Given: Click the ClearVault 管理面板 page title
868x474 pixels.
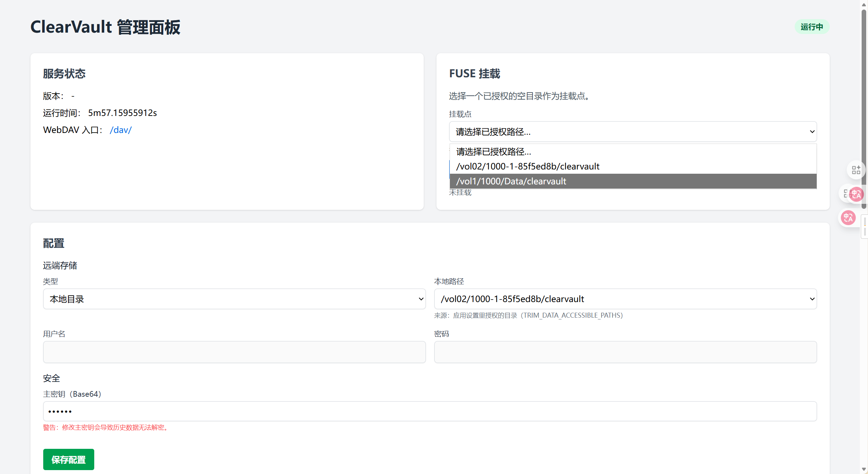Looking at the screenshot, I should tap(105, 27).
